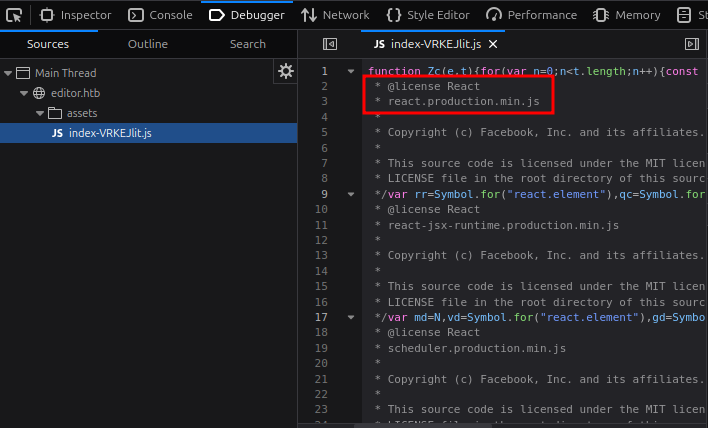Click line number 9 in the gutter

point(324,194)
